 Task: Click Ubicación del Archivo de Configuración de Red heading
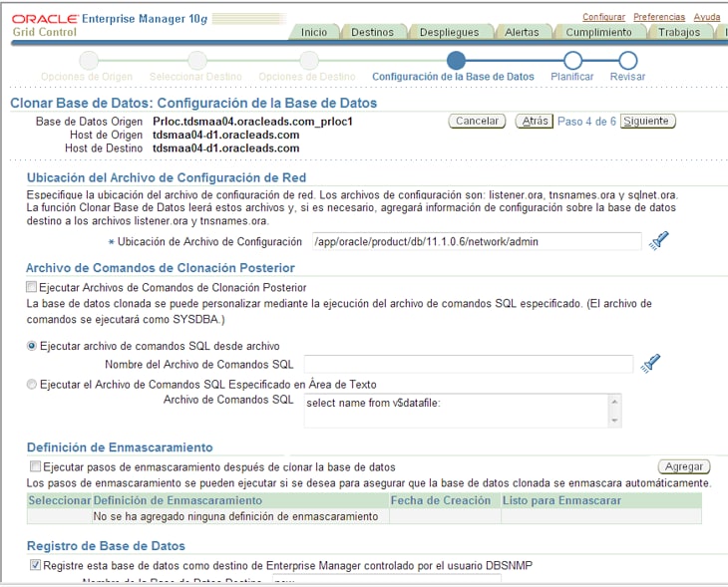[167, 177]
